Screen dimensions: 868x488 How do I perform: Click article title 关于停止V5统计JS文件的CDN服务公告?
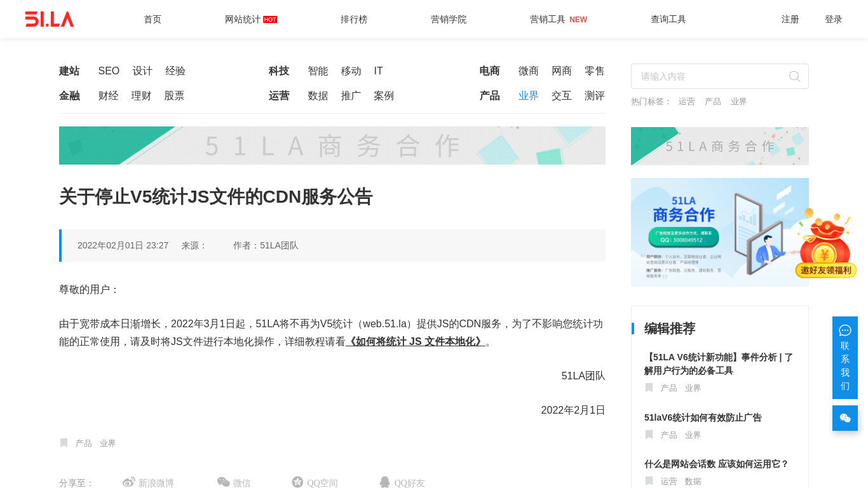215,197
